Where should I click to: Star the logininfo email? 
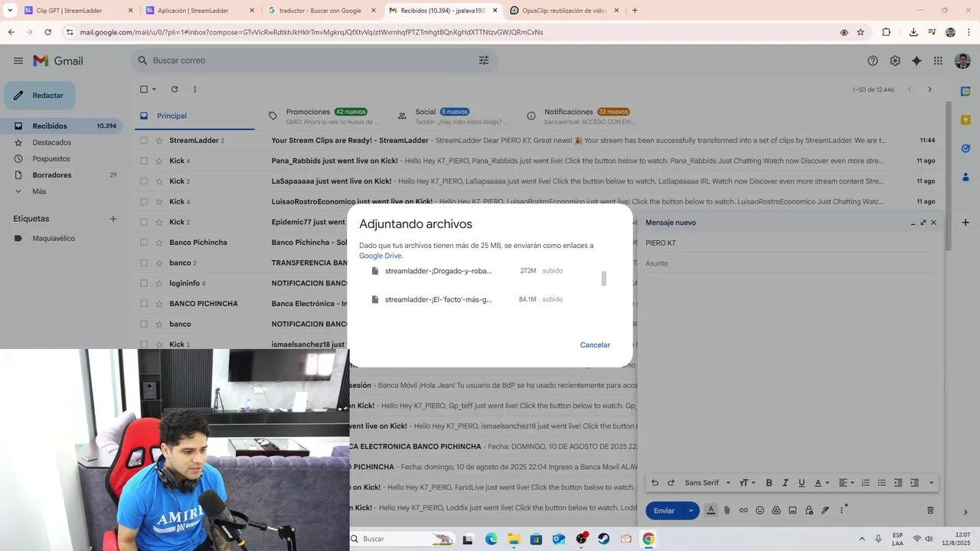click(x=160, y=283)
